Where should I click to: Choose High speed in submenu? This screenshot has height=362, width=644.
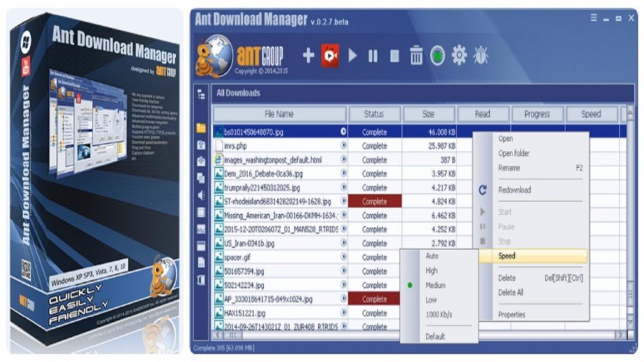pyautogui.click(x=431, y=271)
